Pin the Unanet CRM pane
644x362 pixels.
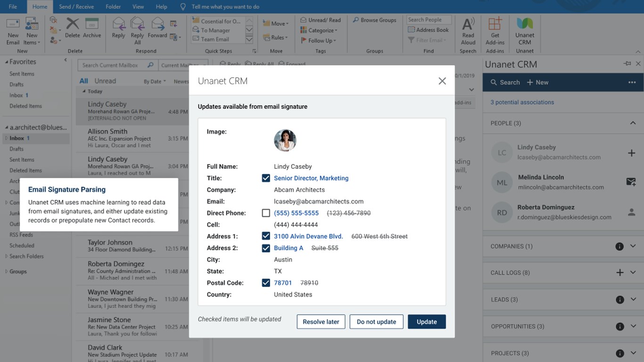click(x=627, y=64)
